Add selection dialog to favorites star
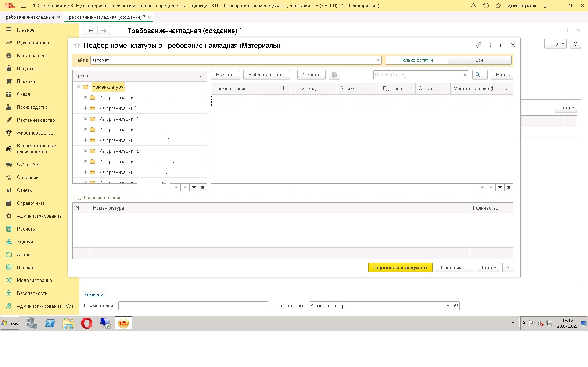588x367 pixels. point(77,45)
